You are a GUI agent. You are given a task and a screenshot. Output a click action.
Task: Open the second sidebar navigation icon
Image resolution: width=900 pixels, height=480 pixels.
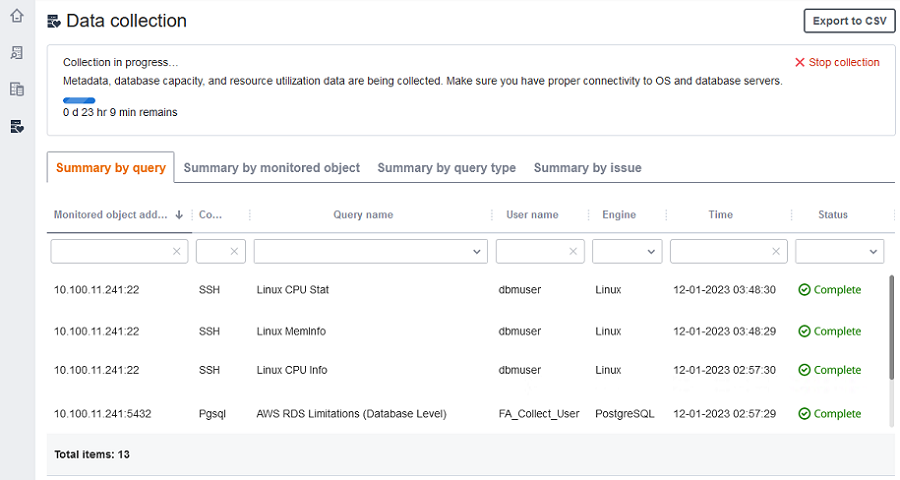pos(17,52)
